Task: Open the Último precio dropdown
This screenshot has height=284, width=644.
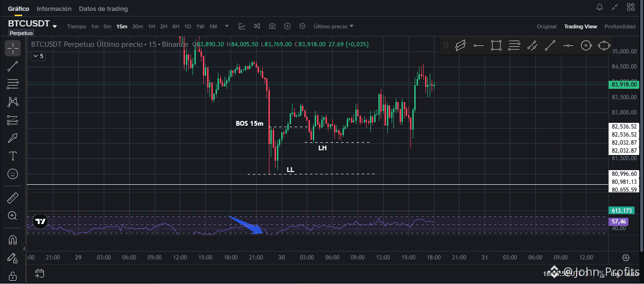Action: [x=334, y=26]
